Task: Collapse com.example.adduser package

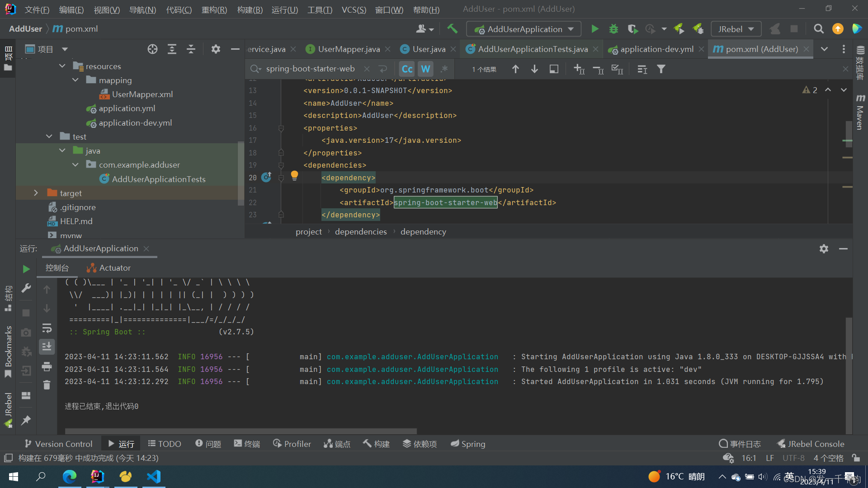Action: 75,165
